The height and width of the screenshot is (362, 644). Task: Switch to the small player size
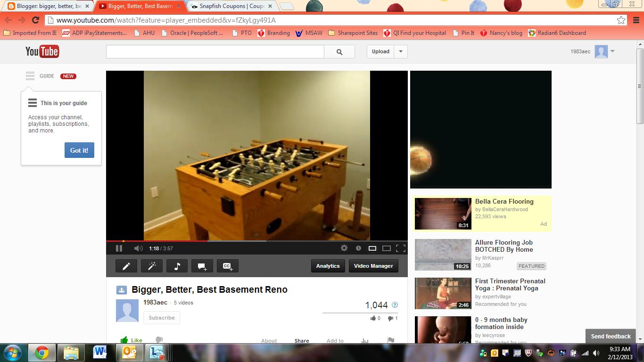point(372,248)
